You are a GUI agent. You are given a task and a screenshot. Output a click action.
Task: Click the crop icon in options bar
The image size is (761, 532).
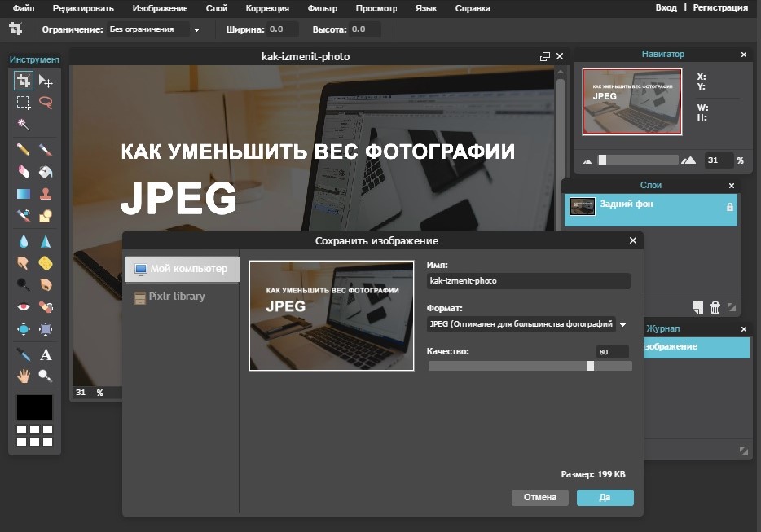(15, 29)
